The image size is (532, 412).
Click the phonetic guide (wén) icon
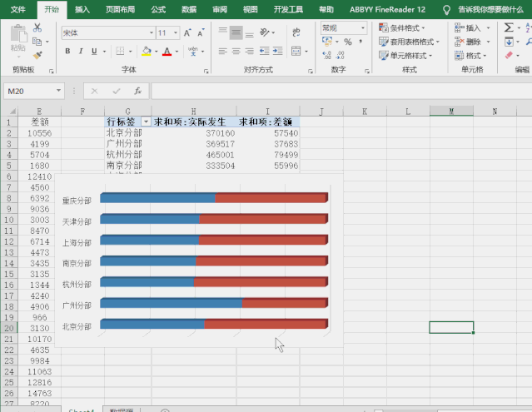(x=193, y=52)
